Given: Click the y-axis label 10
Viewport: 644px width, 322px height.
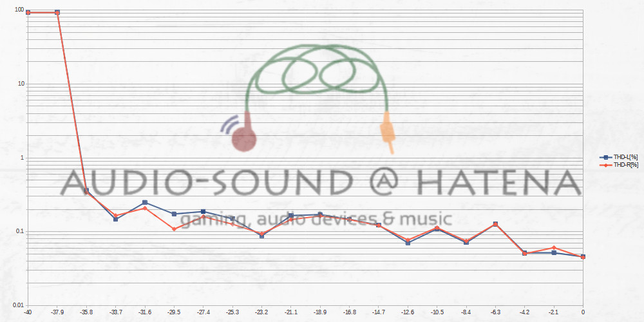Looking at the screenshot, I should point(21,84).
